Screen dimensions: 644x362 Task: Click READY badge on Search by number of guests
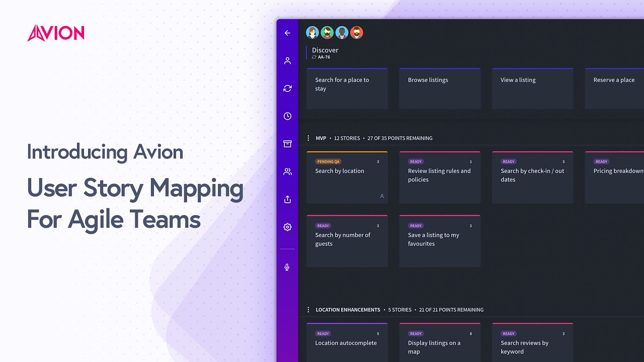pyautogui.click(x=323, y=226)
